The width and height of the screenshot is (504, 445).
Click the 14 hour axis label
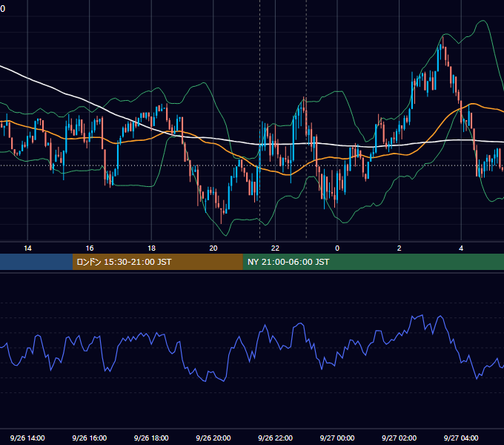[27, 248]
